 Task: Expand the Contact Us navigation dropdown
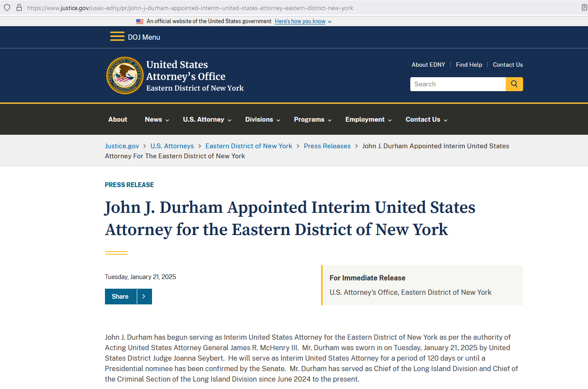(426, 119)
